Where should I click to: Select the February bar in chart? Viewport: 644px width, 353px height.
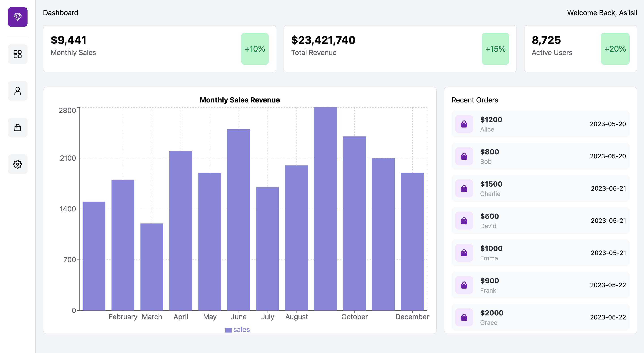[x=123, y=245]
